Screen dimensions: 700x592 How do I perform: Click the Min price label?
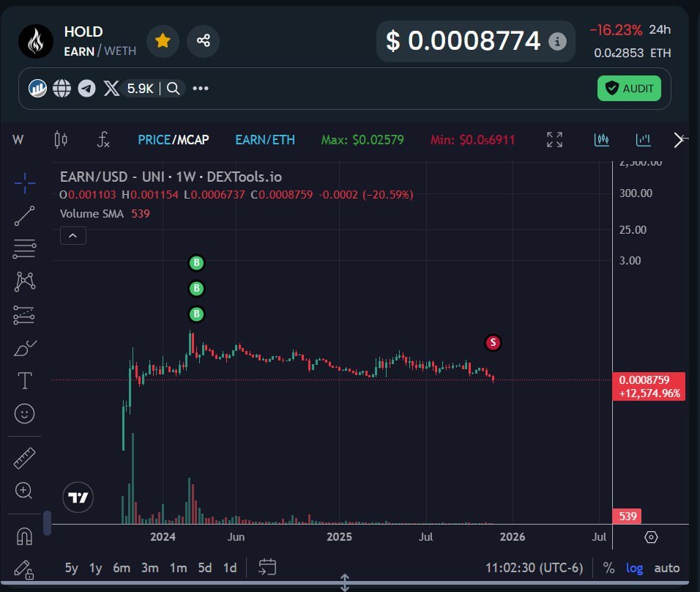472,140
